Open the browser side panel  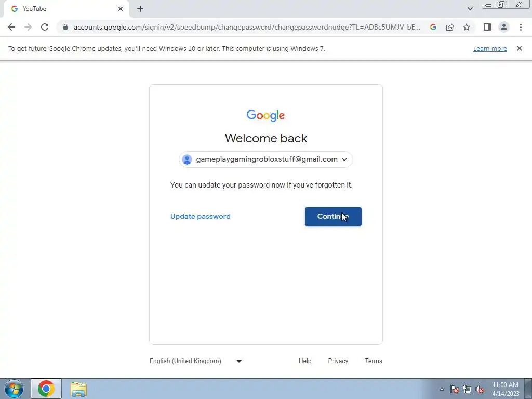[487, 27]
